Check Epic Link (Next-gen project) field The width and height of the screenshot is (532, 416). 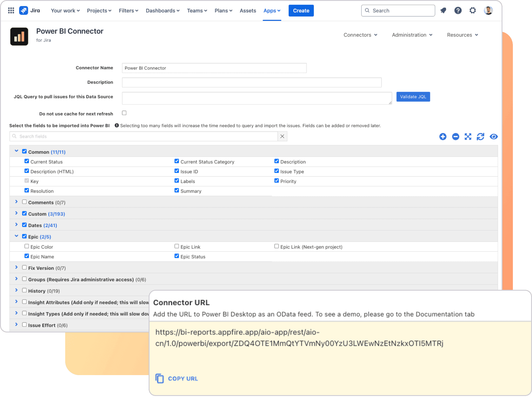pyautogui.click(x=277, y=246)
